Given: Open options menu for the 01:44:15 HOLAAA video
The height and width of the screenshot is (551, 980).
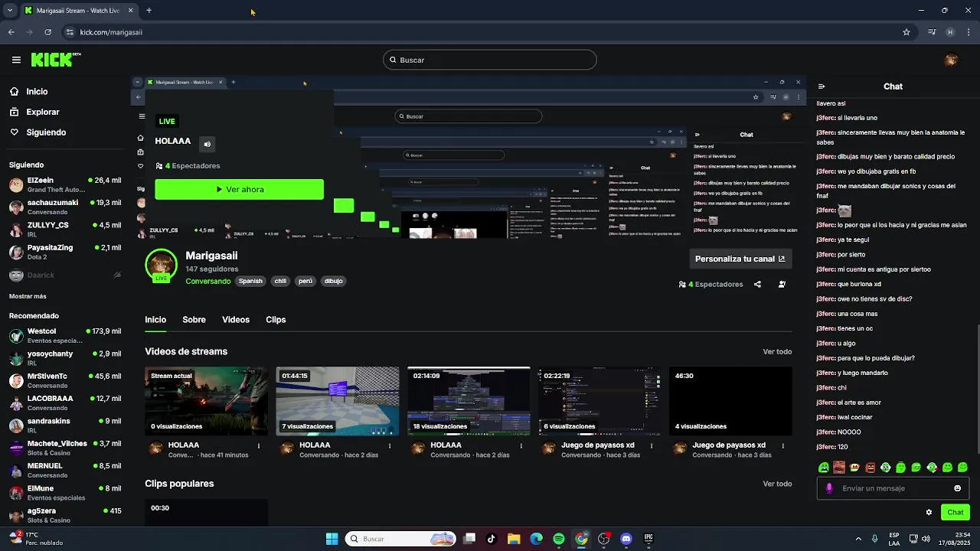Looking at the screenshot, I should coord(390,445).
